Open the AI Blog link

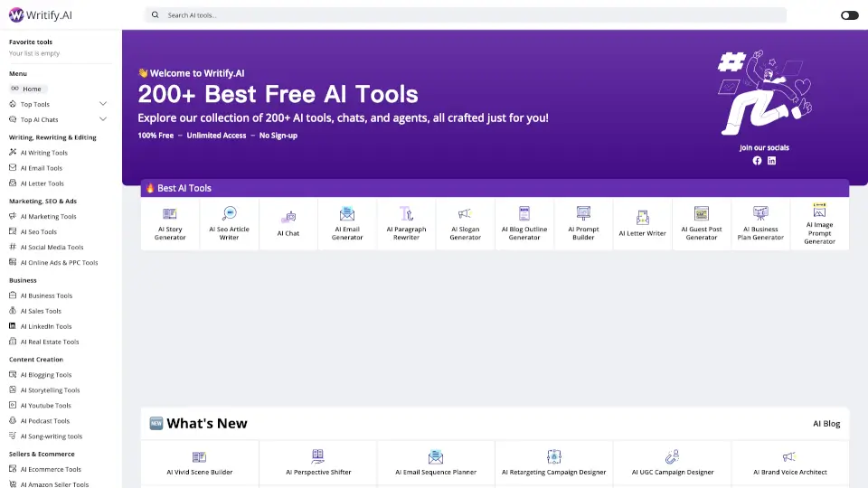(x=826, y=424)
